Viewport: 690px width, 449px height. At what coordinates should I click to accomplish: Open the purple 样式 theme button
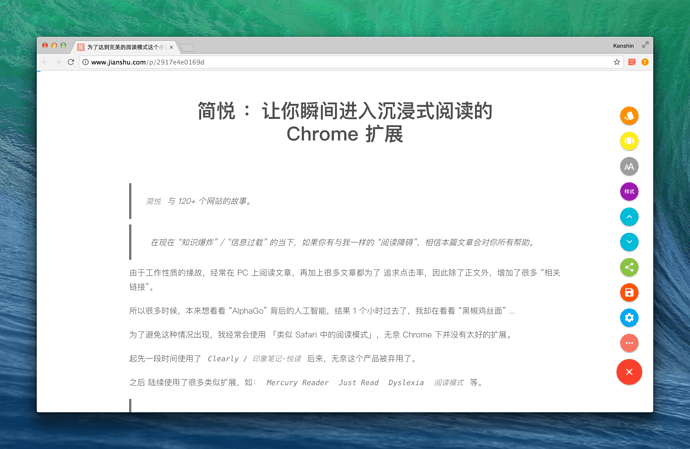pyautogui.click(x=629, y=191)
